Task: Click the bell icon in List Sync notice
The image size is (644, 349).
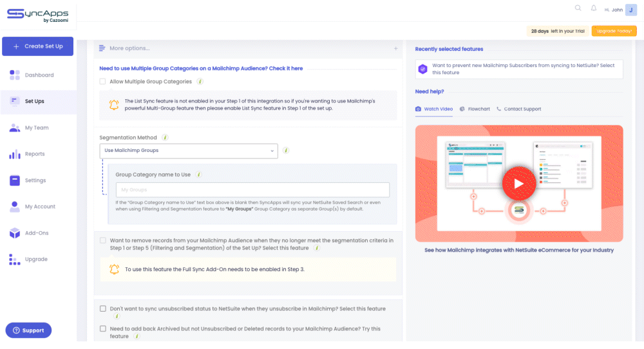Action: tap(114, 105)
